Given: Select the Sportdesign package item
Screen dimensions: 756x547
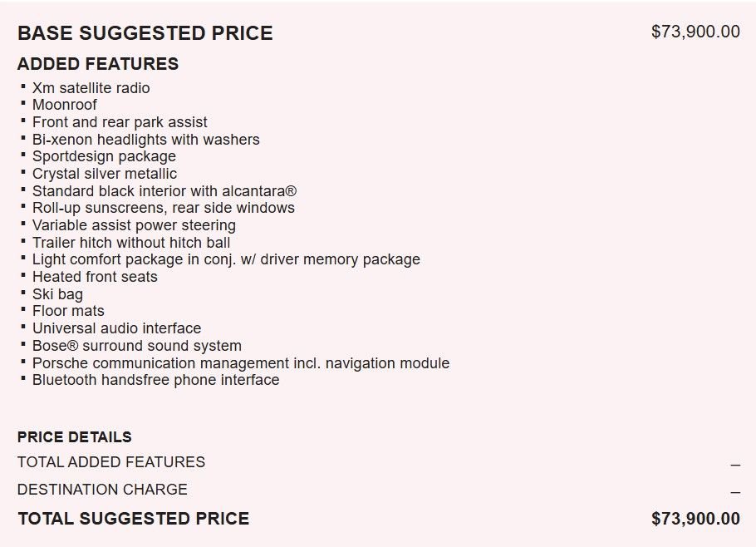Looking at the screenshot, I should coord(104,156).
